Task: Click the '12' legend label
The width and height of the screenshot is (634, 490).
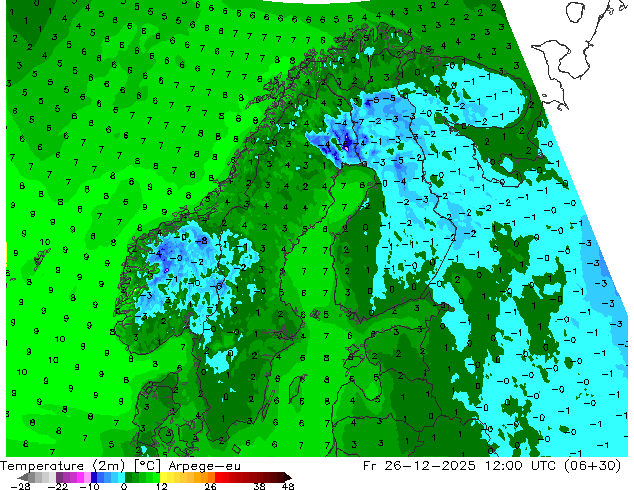Action: (x=162, y=486)
